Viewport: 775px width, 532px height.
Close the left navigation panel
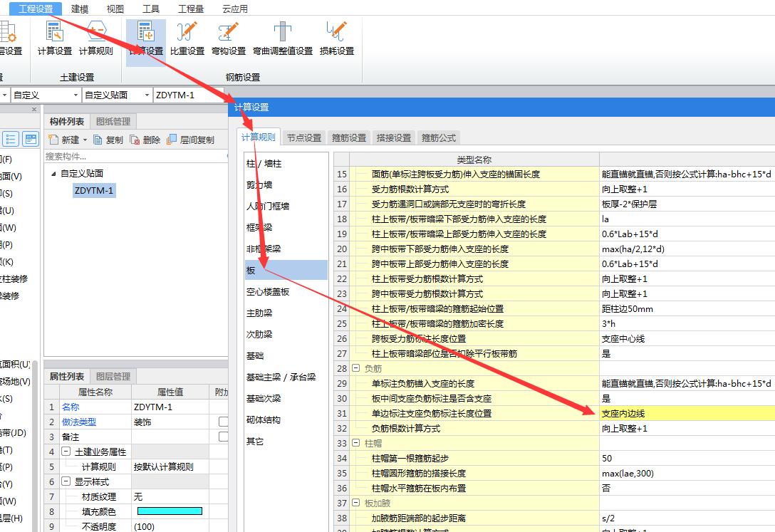tap(34, 109)
